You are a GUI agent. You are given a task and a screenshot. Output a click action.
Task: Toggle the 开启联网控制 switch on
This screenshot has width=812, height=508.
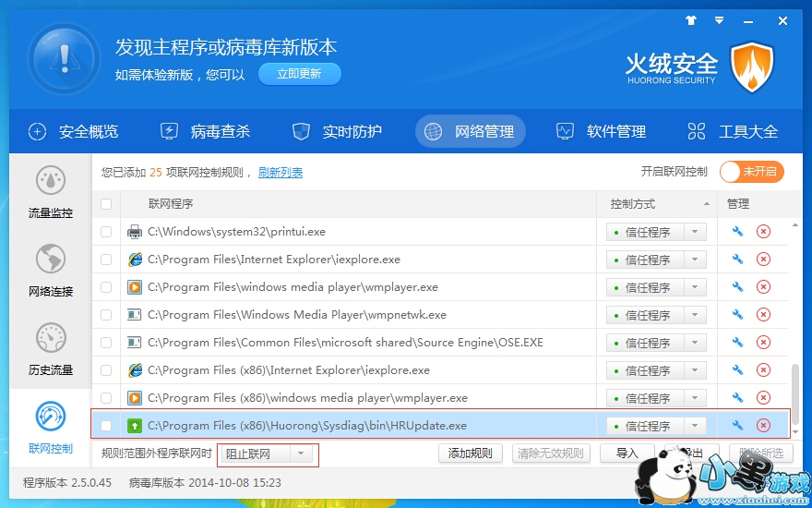tap(751, 172)
